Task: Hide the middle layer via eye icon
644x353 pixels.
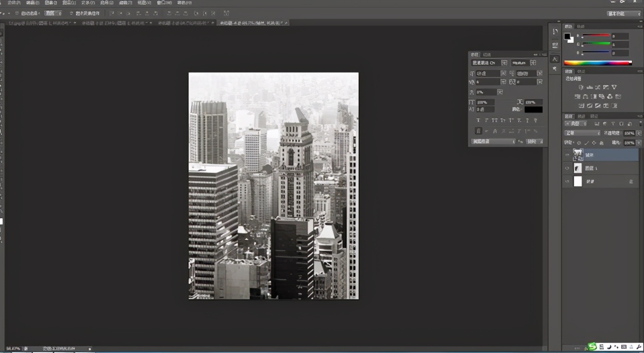Action: coord(568,168)
